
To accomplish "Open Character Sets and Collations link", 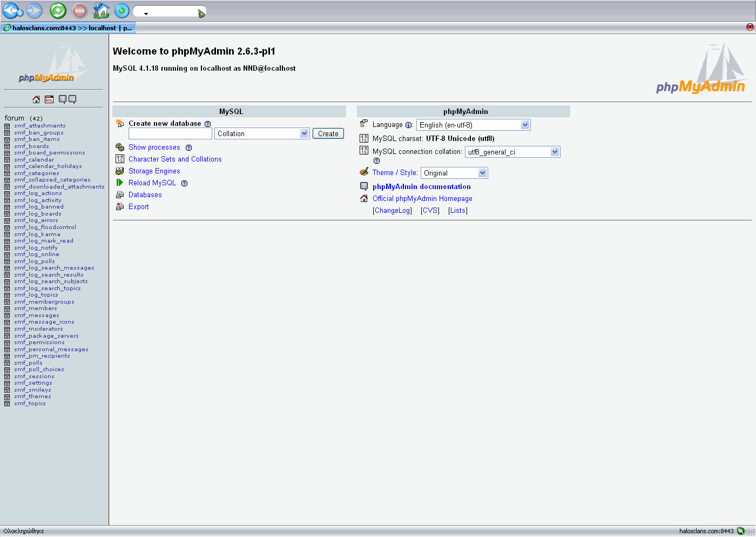I will tap(175, 159).
